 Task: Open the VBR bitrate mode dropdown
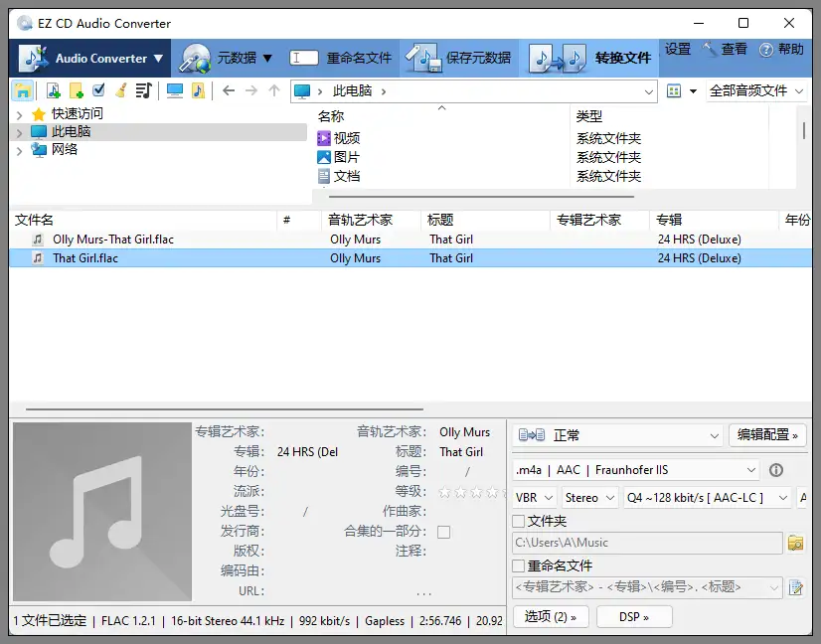point(533,498)
